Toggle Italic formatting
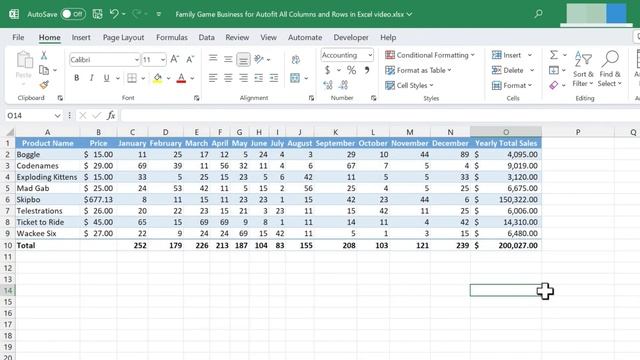 pos(91,78)
